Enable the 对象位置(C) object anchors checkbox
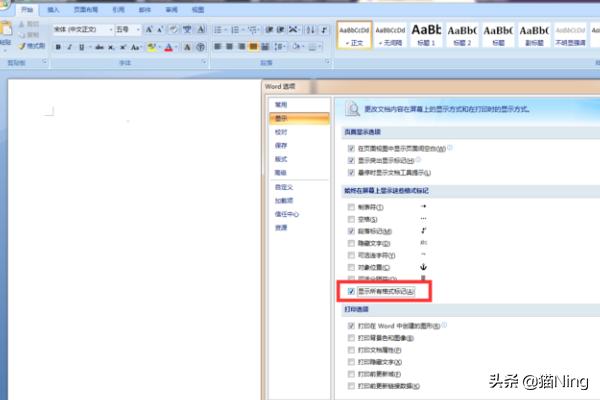 coord(351,267)
